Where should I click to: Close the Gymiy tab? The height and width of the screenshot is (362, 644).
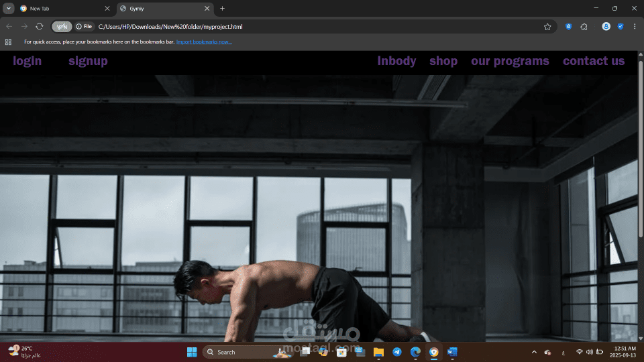207,9
